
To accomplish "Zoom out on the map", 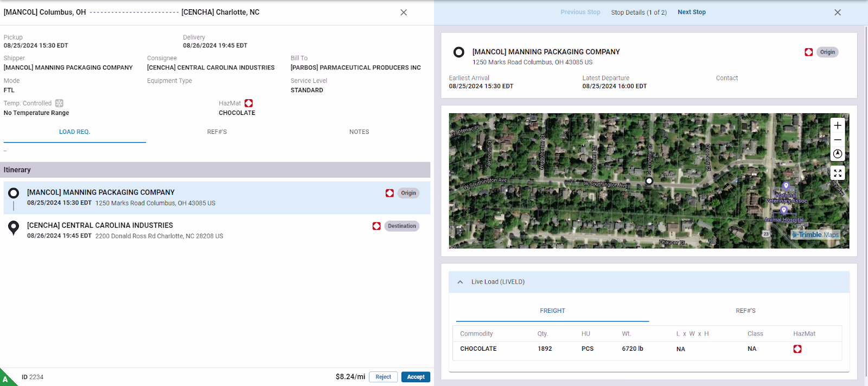I will coord(838,140).
